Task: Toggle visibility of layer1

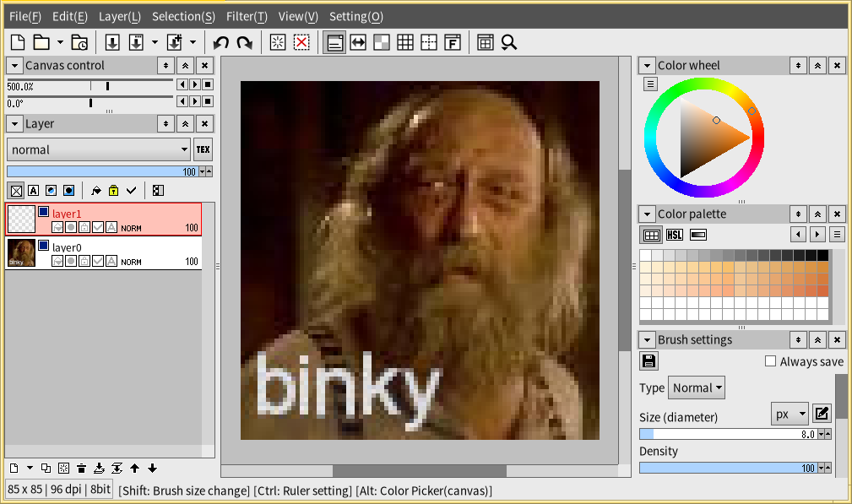Action: point(43,212)
